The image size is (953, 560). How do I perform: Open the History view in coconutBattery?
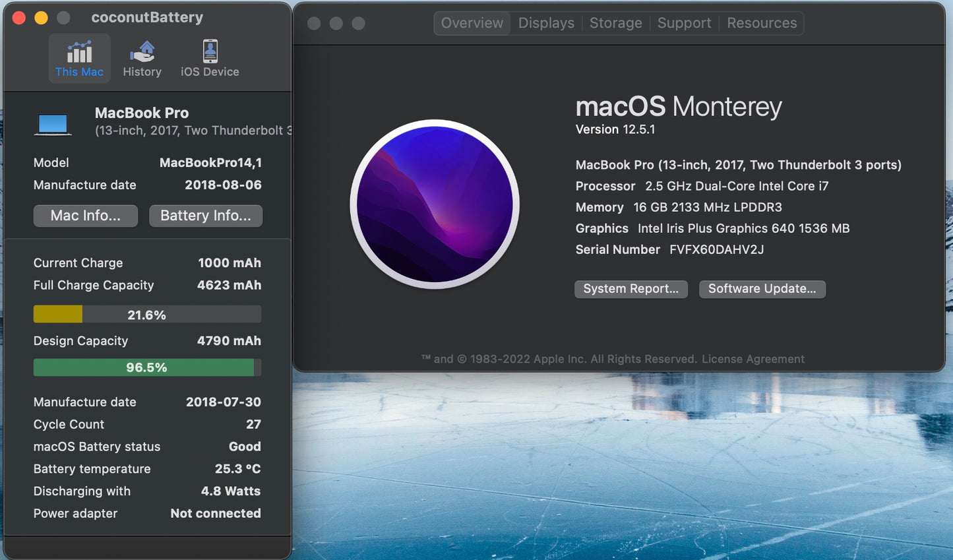point(142,58)
